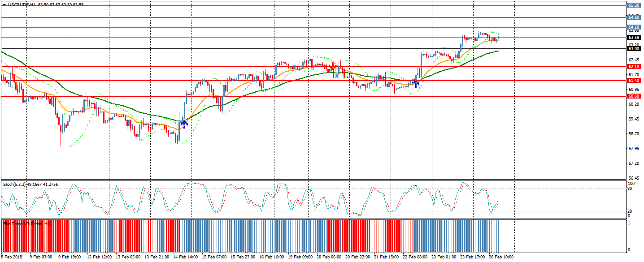Screen dimensions: 644x262
Task: Click the red 62.10 price label
Action: tap(633, 67)
